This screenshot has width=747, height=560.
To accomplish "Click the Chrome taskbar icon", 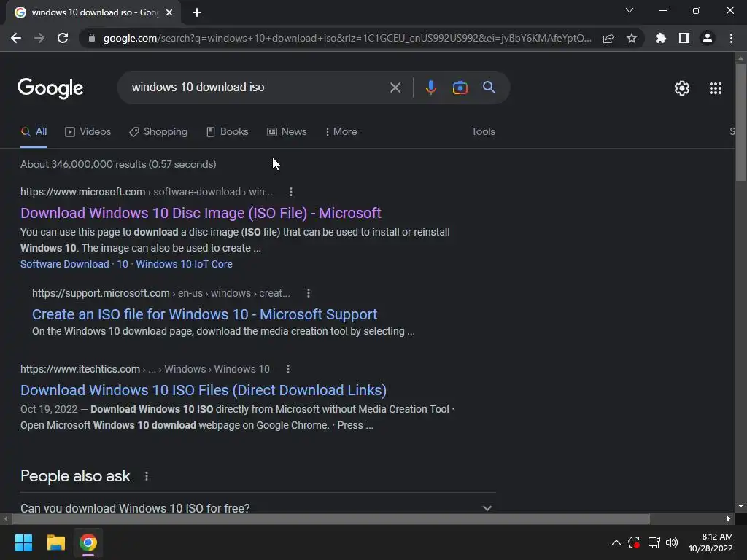I will pos(88,542).
